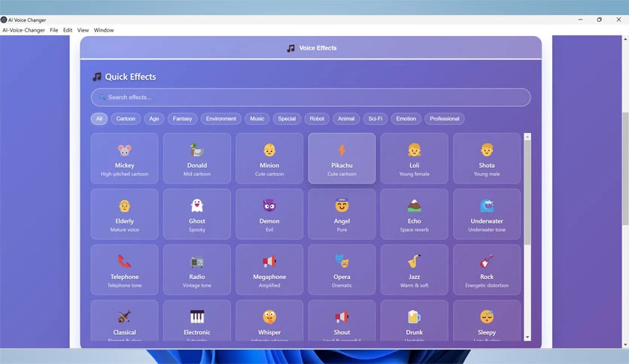Image resolution: width=629 pixels, height=364 pixels.
Task: Open the Window menu
Action: pyautogui.click(x=104, y=30)
